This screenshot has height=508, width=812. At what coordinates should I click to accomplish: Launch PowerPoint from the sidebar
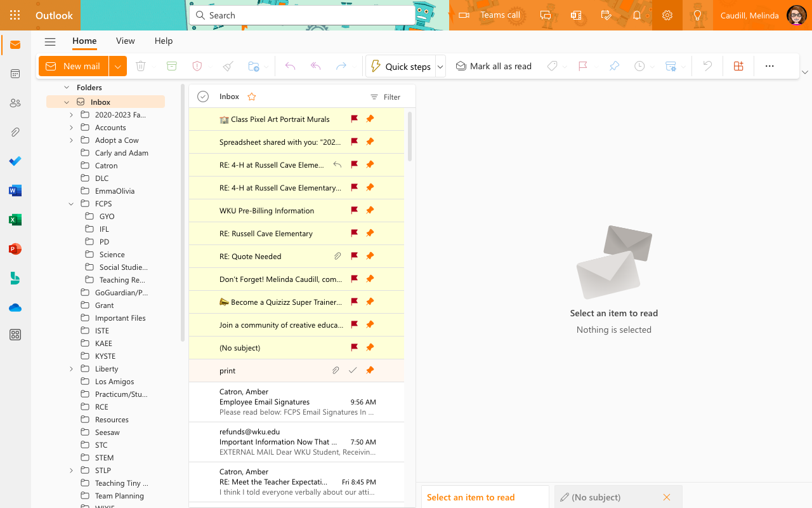tap(15, 249)
